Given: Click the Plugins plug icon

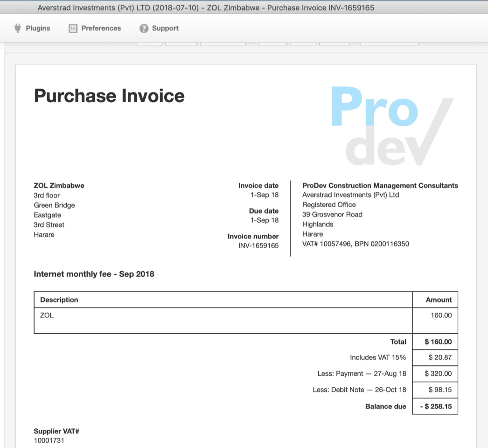Looking at the screenshot, I should coord(18,28).
